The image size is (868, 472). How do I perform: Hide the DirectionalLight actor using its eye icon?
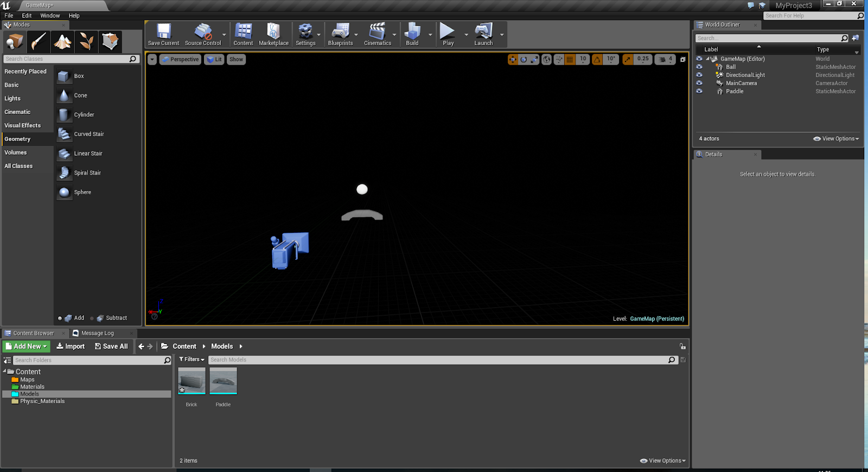(x=699, y=75)
